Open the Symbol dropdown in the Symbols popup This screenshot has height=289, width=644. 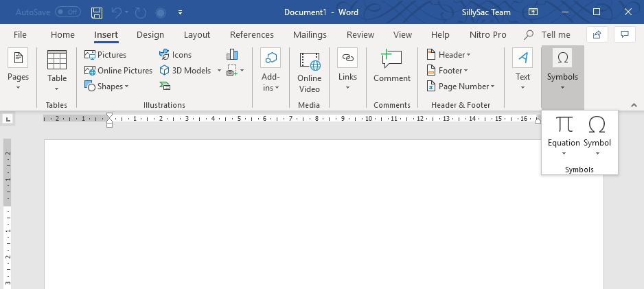(597, 152)
